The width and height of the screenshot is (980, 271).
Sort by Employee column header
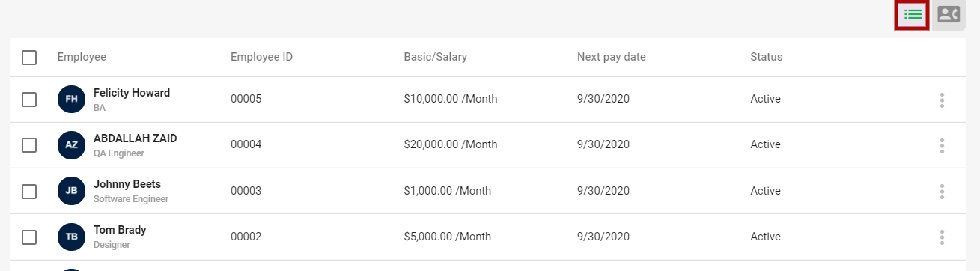click(82, 57)
